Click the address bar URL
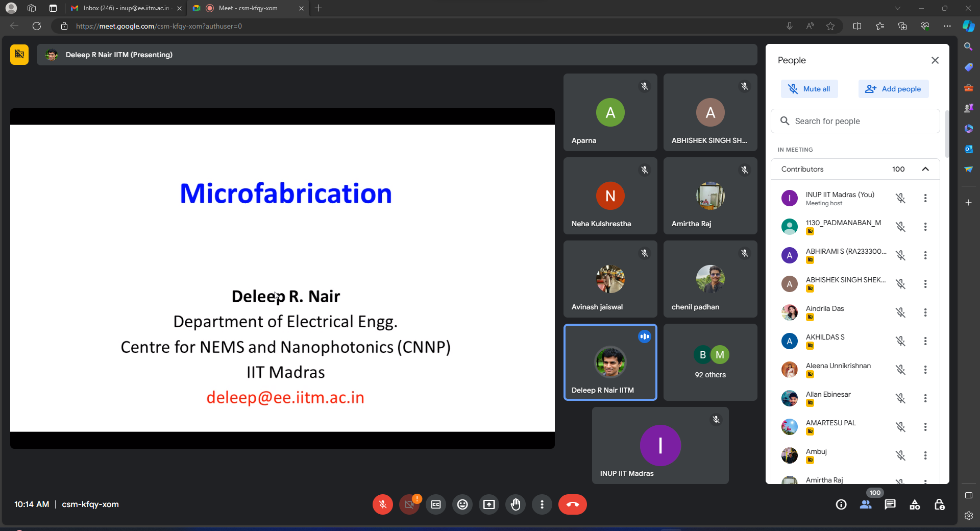980x531 pixels. point(159,26)
